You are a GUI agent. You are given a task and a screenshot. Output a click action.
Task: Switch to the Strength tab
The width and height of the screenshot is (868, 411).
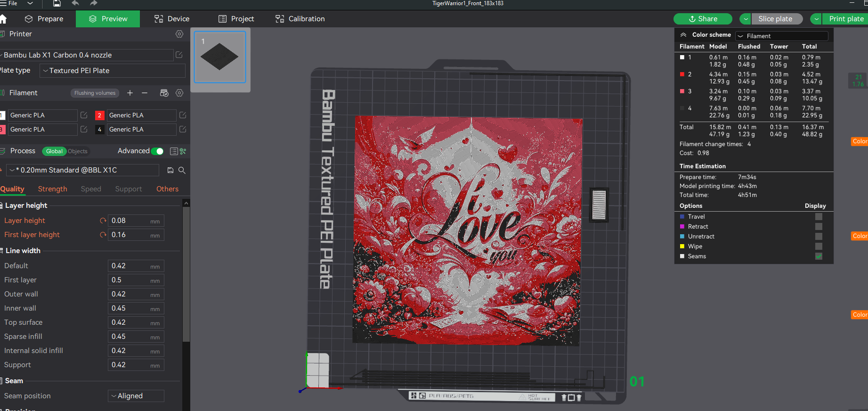click(x=53, y=189)
